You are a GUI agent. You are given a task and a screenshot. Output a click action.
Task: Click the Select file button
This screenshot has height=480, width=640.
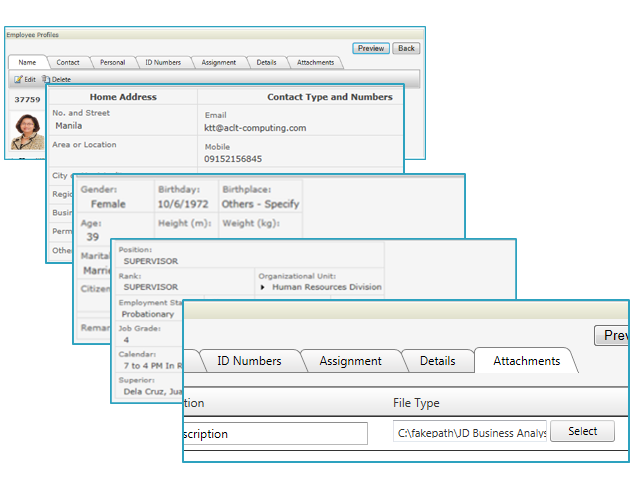(x=582, y=431)
